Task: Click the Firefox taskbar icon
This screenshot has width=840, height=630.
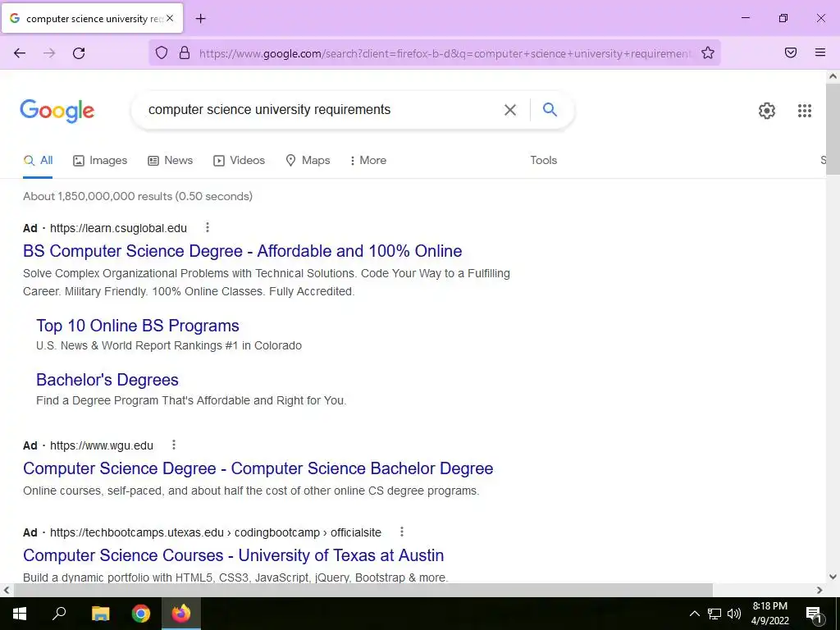Action: (x=181, y=614)
